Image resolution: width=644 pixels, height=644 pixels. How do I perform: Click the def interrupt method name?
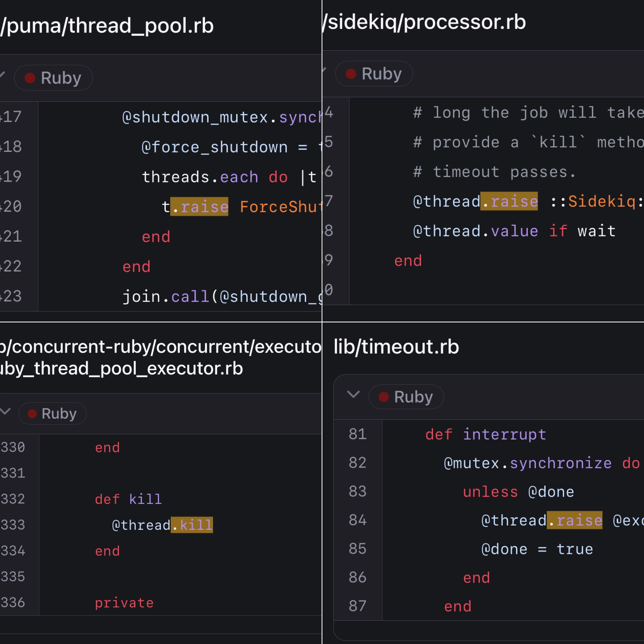pos(504,434)
